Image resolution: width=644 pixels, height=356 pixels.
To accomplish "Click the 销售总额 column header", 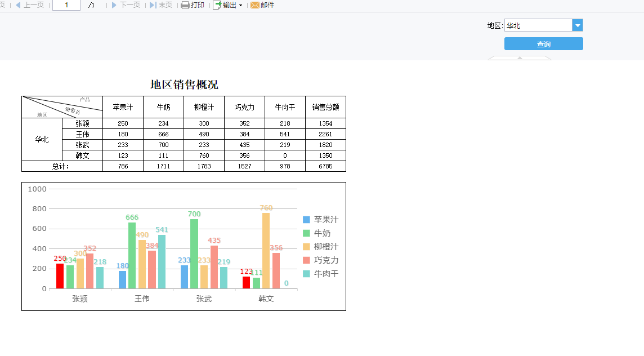I will (326, 107).
